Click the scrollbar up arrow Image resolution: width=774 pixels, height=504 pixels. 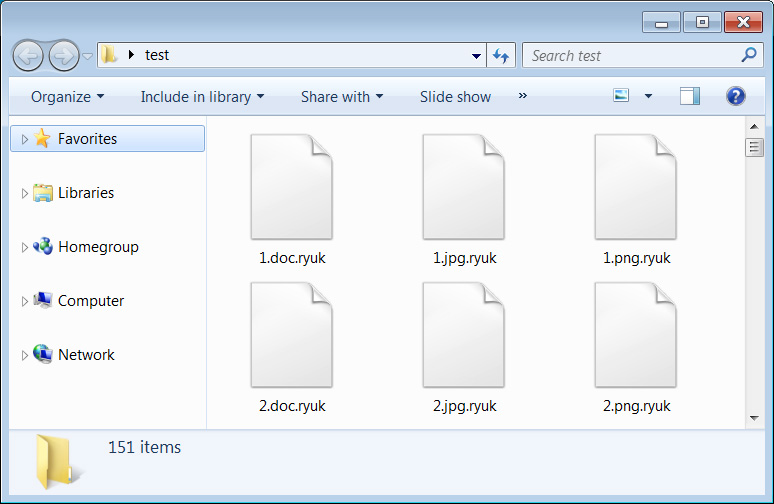tap(754, 127)
